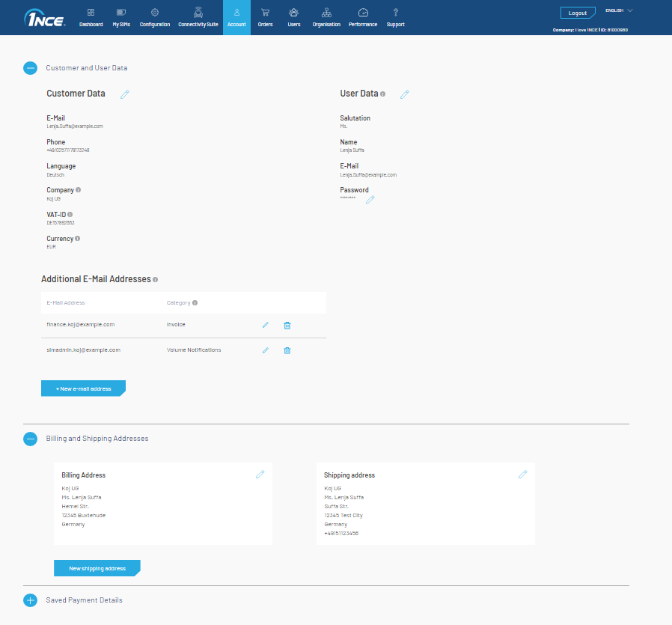Go to the Connectivity Suite tab

click(x=198, y=17)
